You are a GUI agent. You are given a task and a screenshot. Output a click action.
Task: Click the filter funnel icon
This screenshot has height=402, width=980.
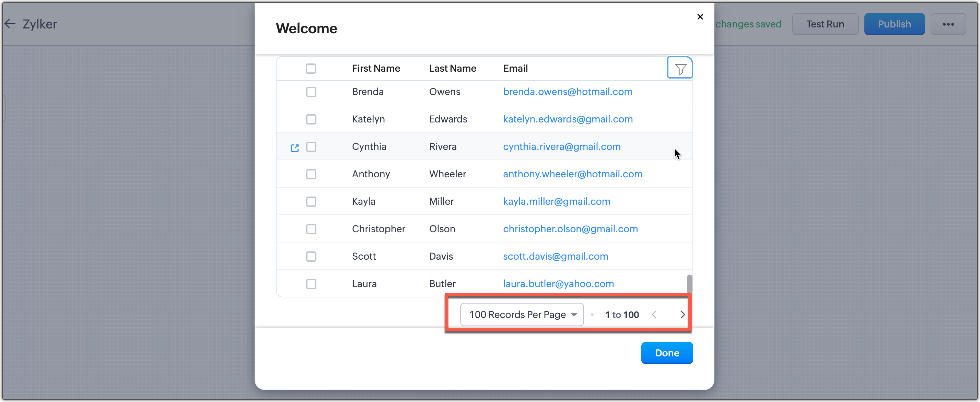[680, 69]
